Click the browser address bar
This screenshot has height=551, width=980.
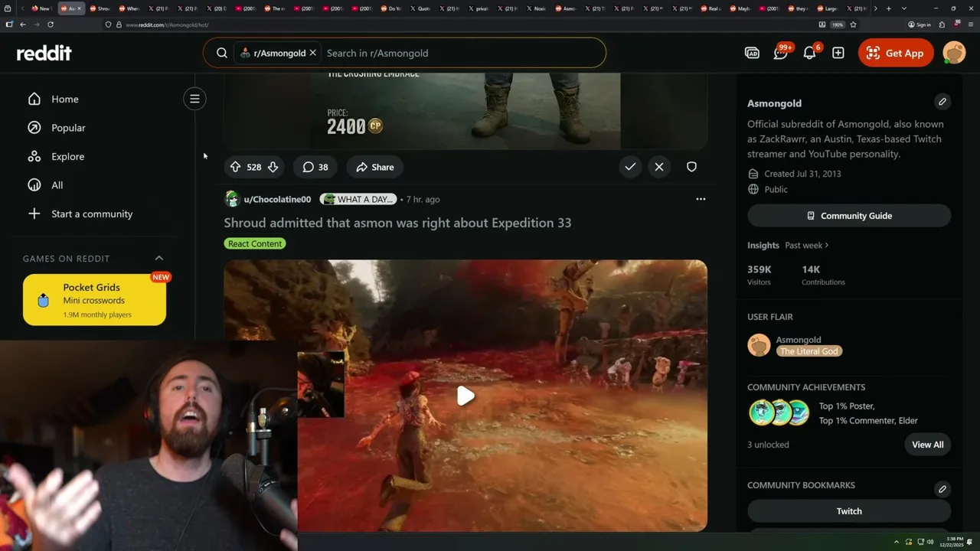pyautogui.click(x=459, y=24)
